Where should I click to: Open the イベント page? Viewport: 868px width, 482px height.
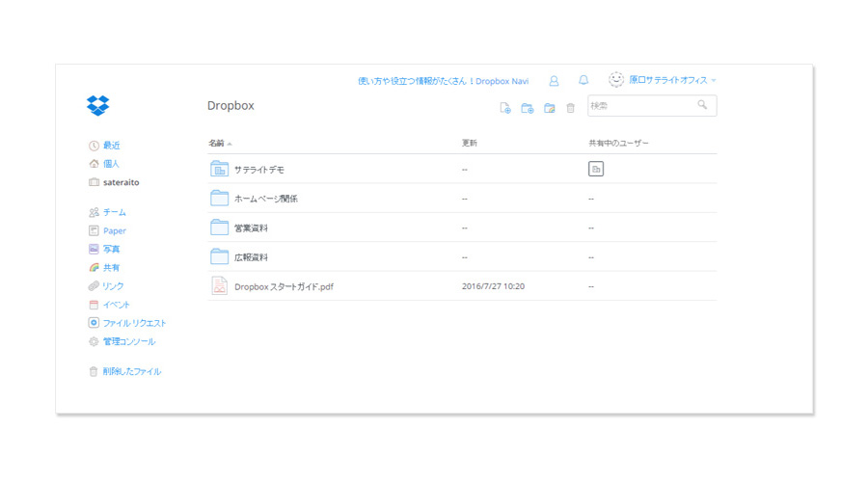pyautogui.click(x=117, y=305)
